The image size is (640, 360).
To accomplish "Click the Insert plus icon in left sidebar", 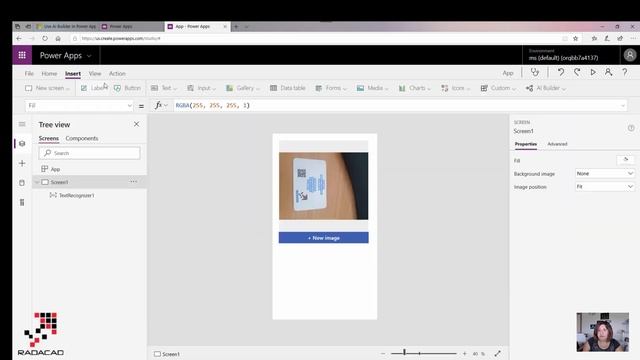I will click(x=22, y=163).
